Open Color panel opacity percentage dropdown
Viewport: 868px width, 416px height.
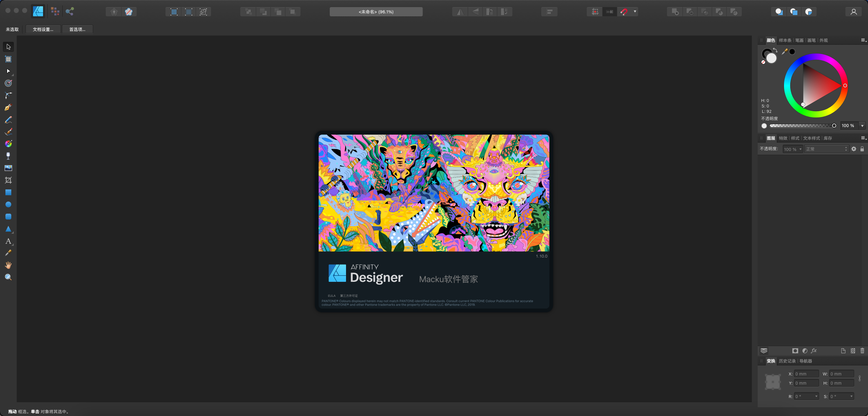coord(862,125)
